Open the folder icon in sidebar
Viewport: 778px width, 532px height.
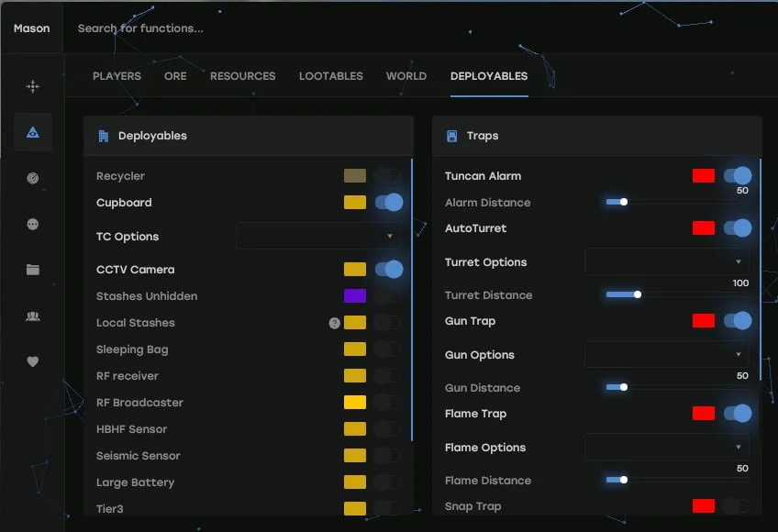click(x=33, y=270)
